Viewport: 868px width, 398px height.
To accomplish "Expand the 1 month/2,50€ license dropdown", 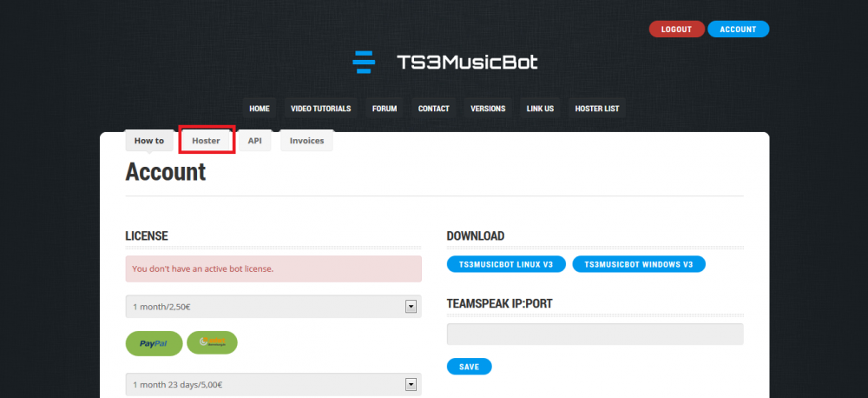I will 273,306.
